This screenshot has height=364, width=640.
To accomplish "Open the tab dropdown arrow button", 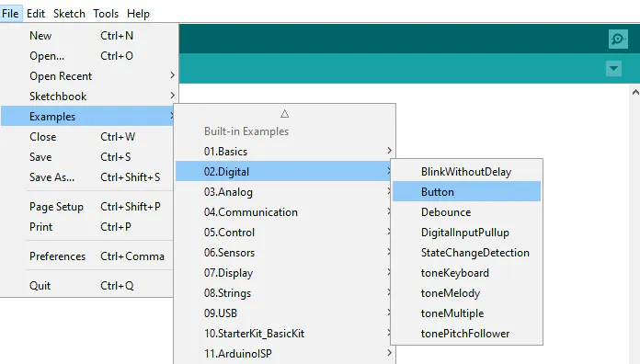I will (x=613, y=69).
